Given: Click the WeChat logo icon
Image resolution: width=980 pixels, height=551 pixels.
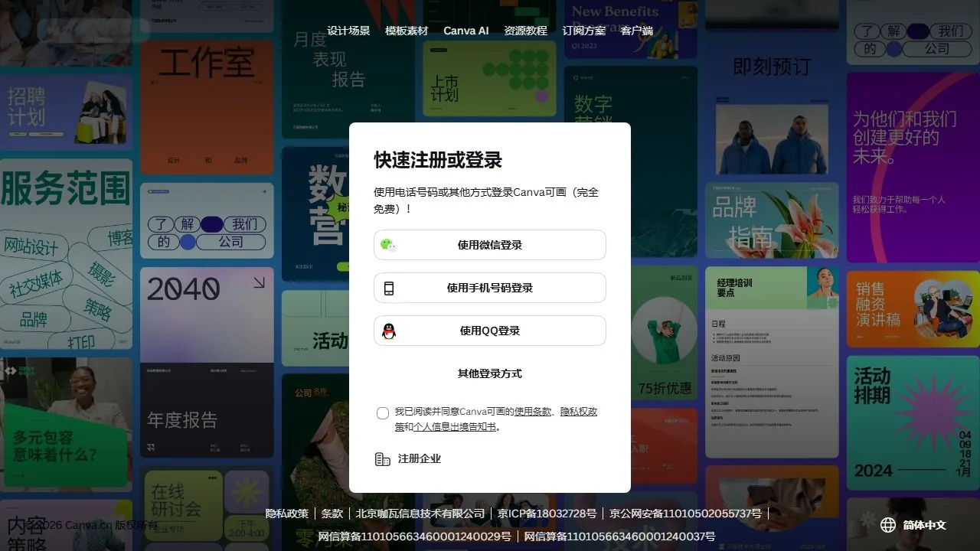Looking at the screenshot, I should pyautogui.click(x=388, y=245).
